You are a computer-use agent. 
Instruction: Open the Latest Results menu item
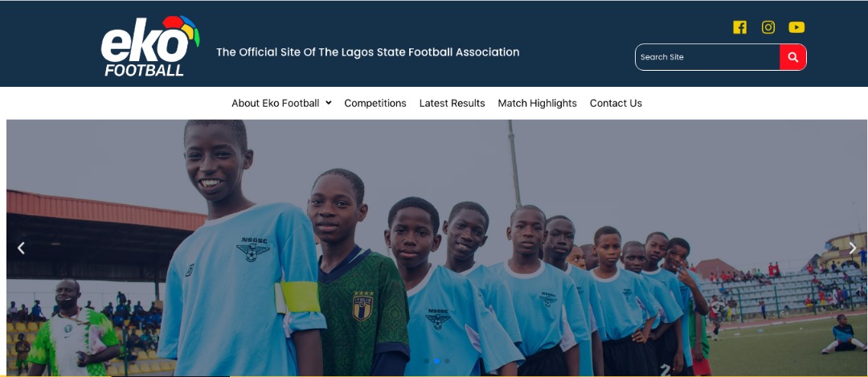click(x=452, y=103)
